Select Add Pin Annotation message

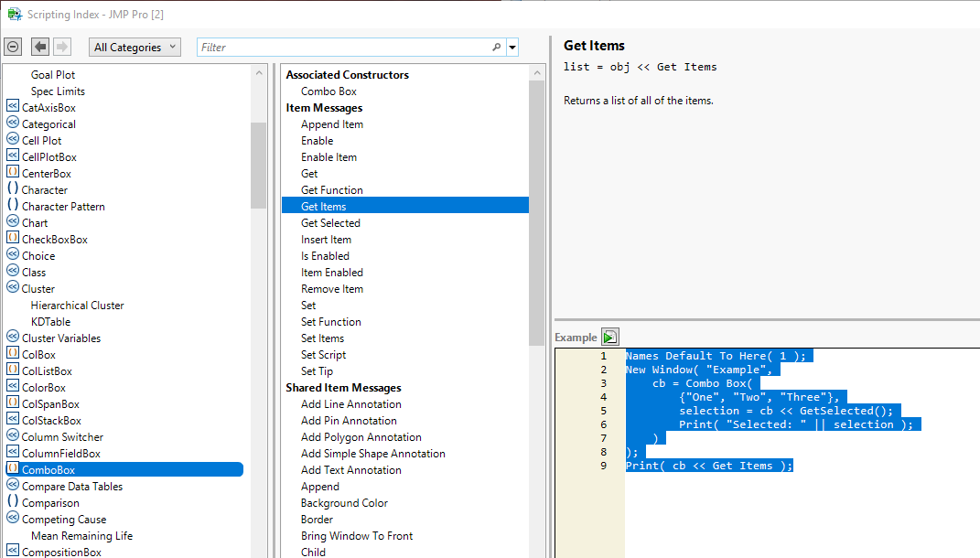[x=349, y=421]
